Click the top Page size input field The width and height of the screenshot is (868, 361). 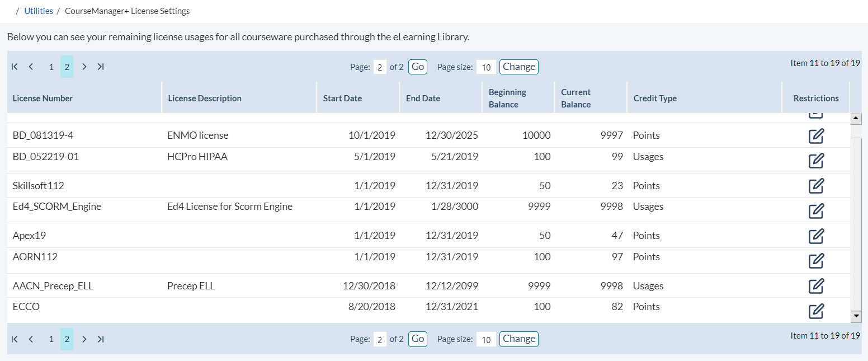[486, 67]
